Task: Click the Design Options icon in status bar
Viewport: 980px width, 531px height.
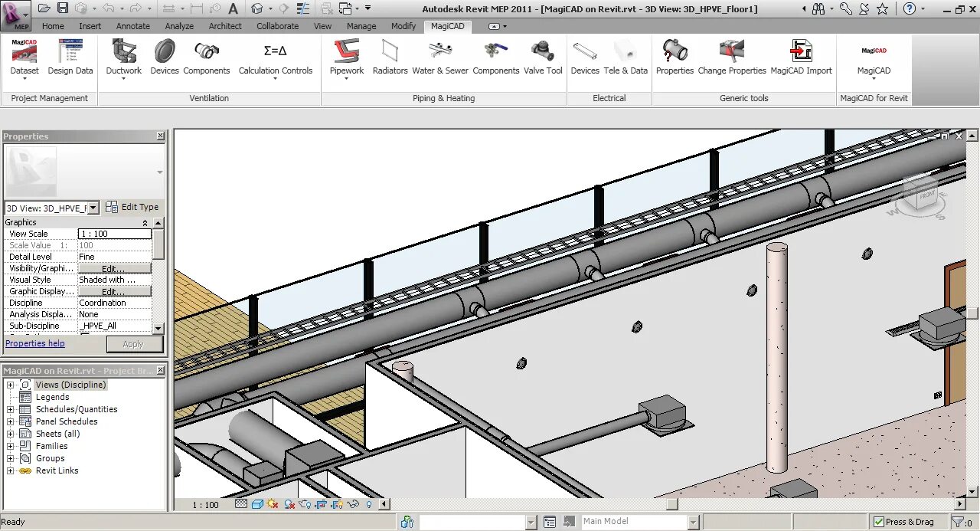Action: [549, 522]
